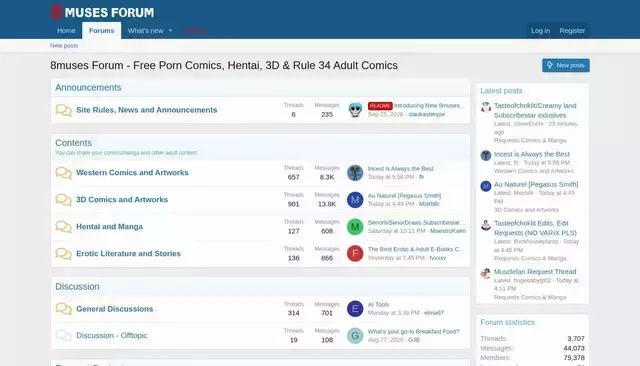Open green M avatar in Hentai and Manga row
The image size is (640, 366).
coord(355,226)
